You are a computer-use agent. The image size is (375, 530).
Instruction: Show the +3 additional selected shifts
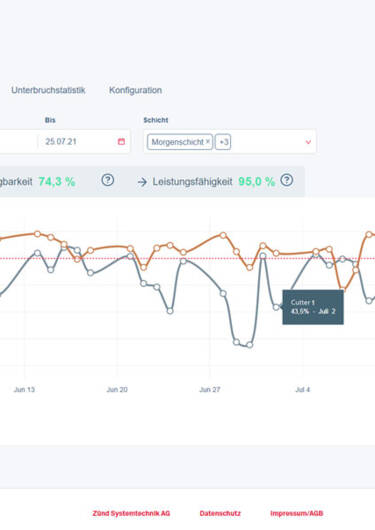[223, 142]
